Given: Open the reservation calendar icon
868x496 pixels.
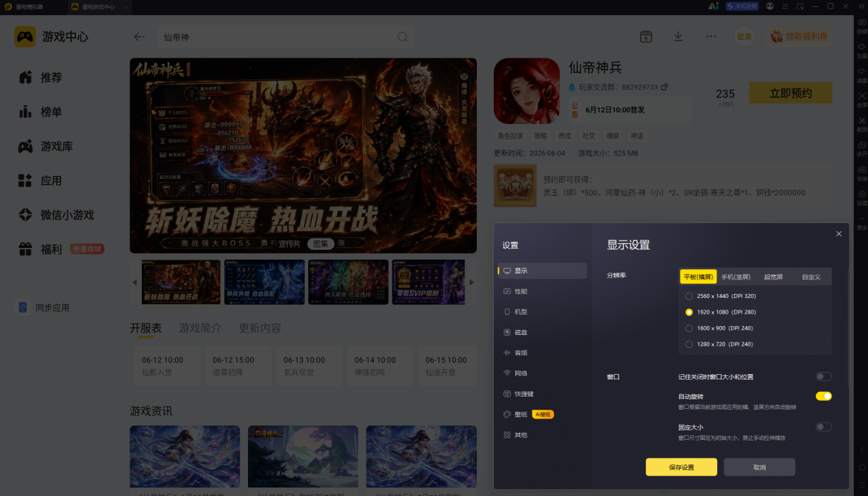Looking at the screenshot, I should (646, 36).
